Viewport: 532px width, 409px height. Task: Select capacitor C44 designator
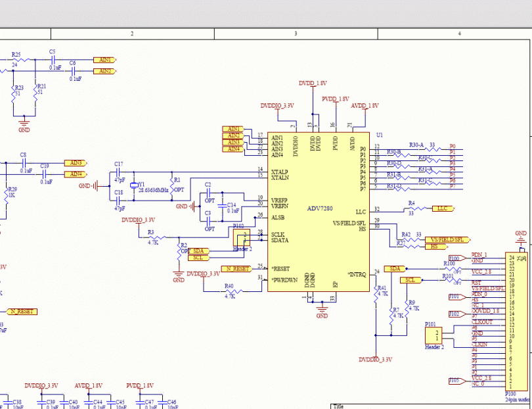click(98, 402)
